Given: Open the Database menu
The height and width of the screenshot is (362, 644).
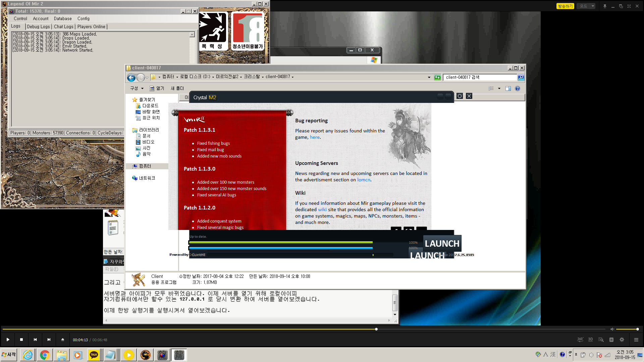Looking at the screenshot, I should click(62, 19).
